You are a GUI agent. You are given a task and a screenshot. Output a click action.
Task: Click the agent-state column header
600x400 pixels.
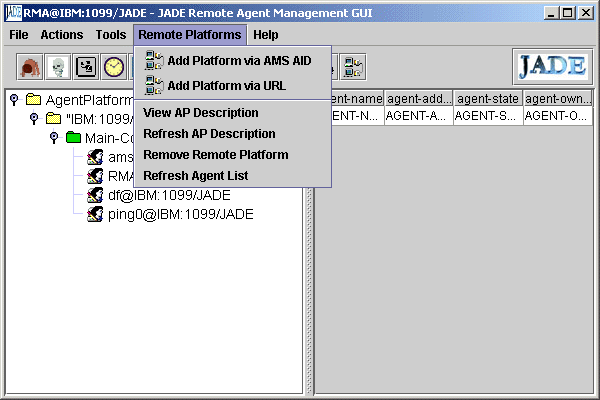point(488,99)
